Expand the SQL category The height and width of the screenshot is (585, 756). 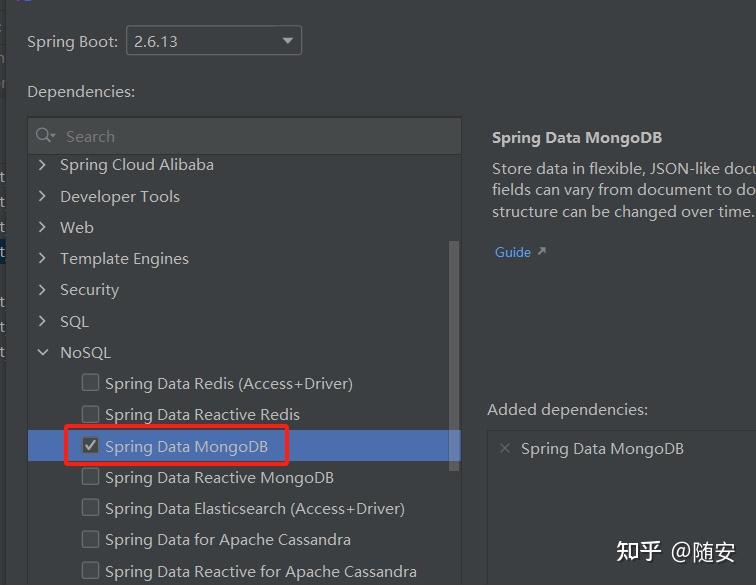tap(42, 321)
